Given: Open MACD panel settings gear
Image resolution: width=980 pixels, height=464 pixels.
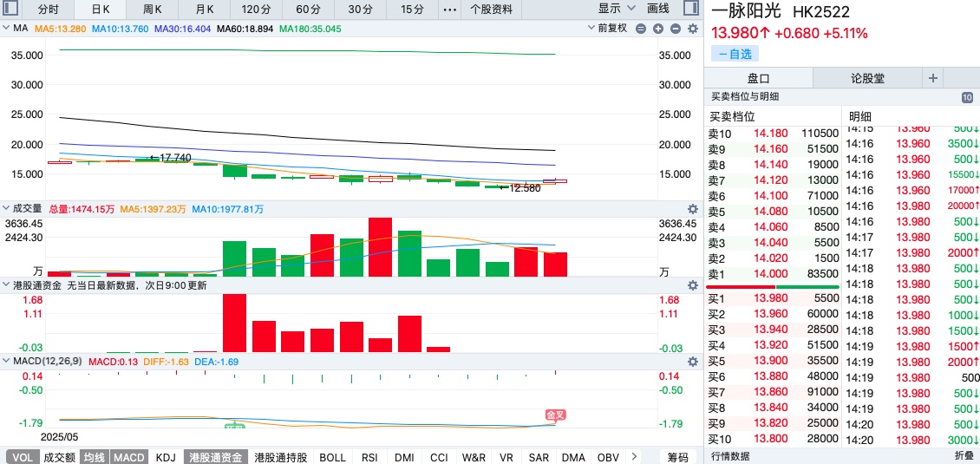Looking at the screenshot, I should (x=692, y=362).
